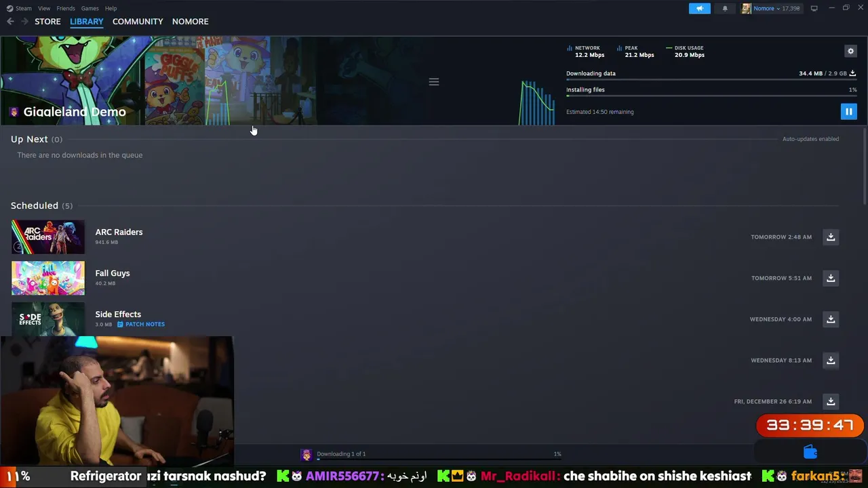Screen dimensions: 868x488
Task: Start Side Effects download now
Action: click(x=831, y=319)
